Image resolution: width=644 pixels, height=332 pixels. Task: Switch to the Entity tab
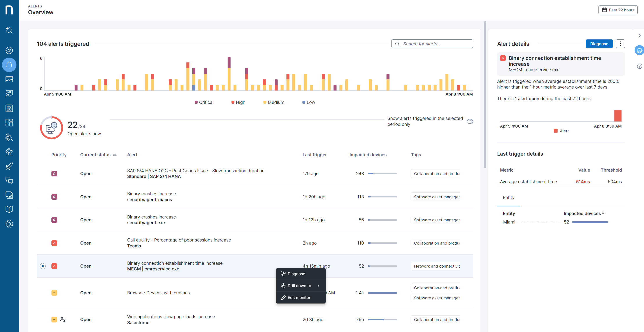coord(509,197)
